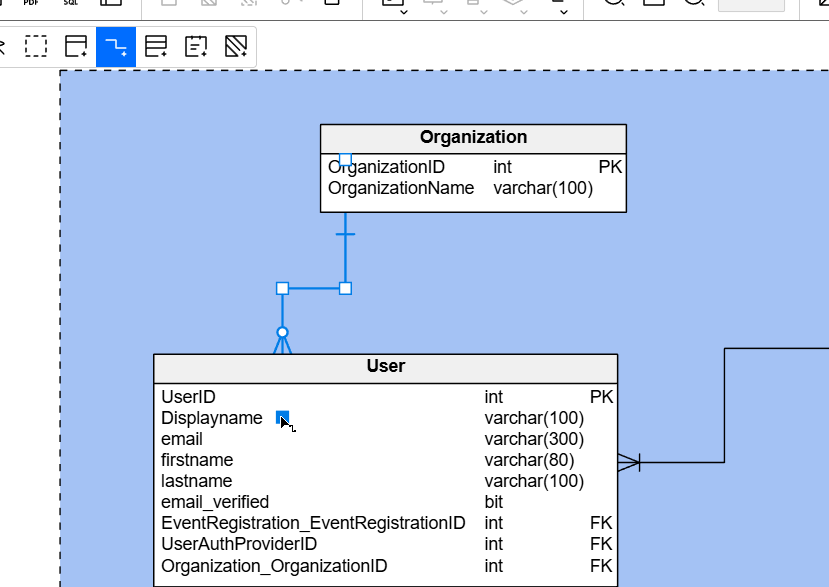The width and height of the screenshot is (829, 587).
Task: Click the circle endpoint above User table
Action: tap(282, 332)
